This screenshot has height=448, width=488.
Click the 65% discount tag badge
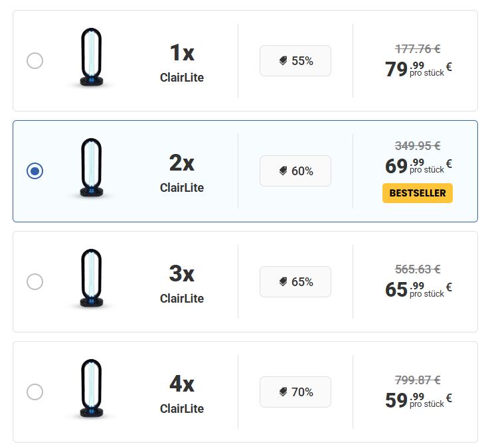(x=295, y=282)
